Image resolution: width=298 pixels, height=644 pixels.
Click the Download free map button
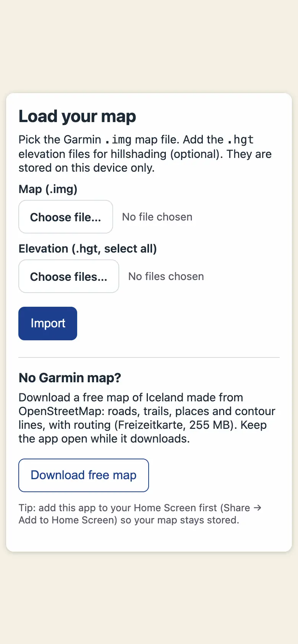point(84,475)
